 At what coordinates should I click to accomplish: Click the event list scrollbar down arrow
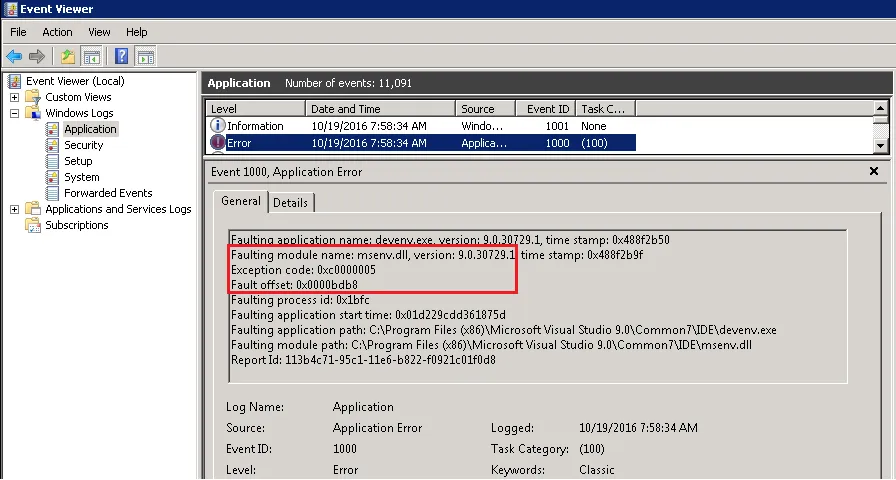tap(880, 146)
